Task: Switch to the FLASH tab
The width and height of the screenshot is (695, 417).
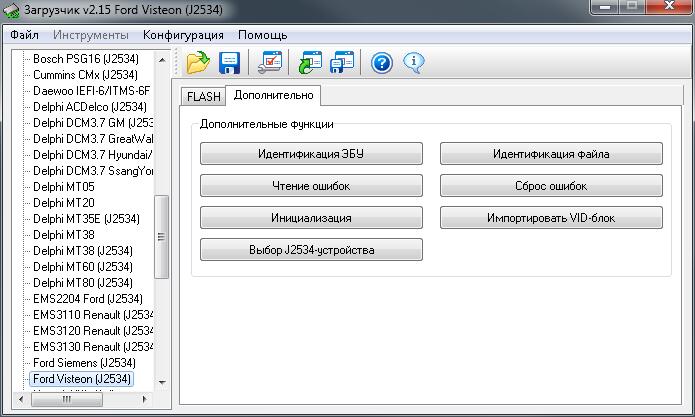Action: 203,96
